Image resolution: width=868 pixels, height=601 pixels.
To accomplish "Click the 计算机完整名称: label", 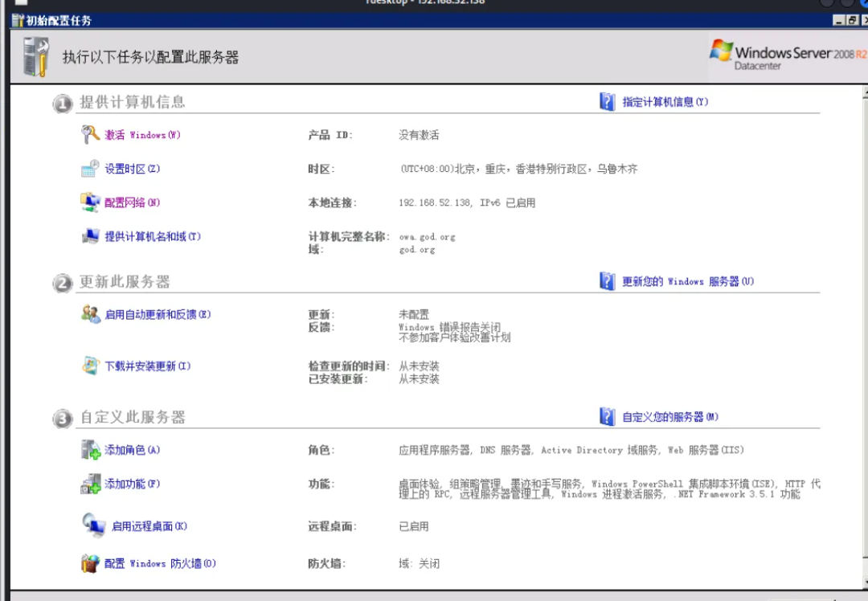I will (x=349, y=236).
